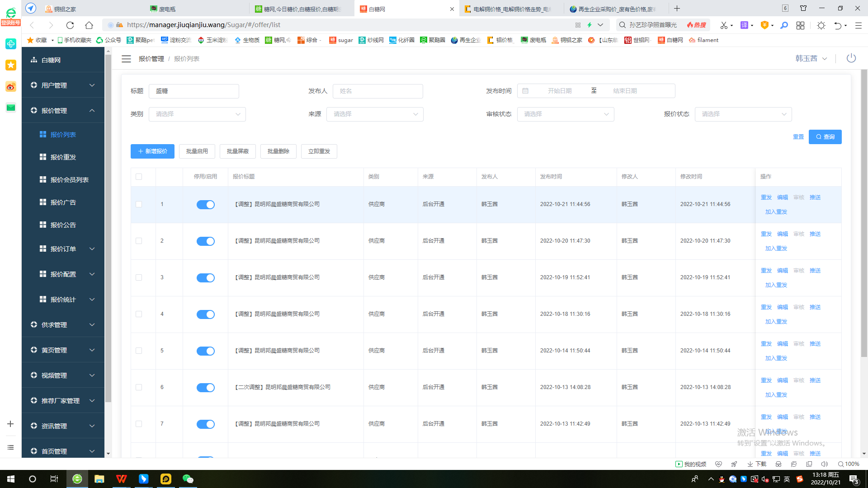This screenshot has height=488, width=868.
Task: Click the browser home icon
Action: (x=89, y=25)
